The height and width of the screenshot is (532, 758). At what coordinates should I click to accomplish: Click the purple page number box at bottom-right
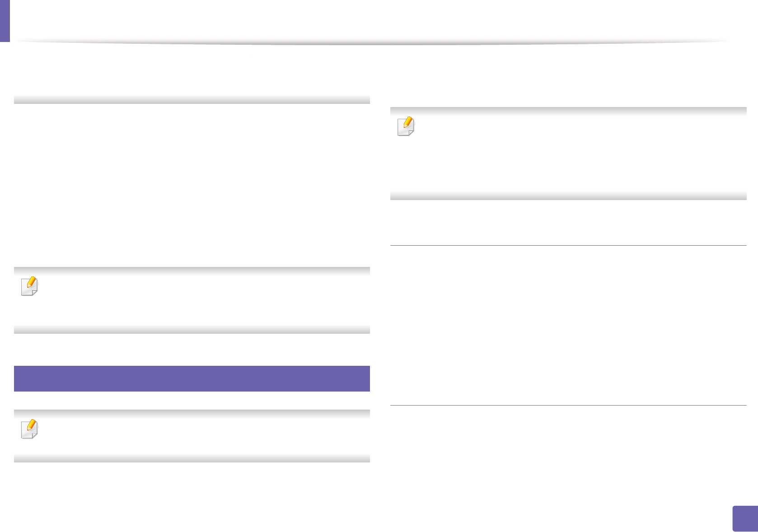(744, 518)
